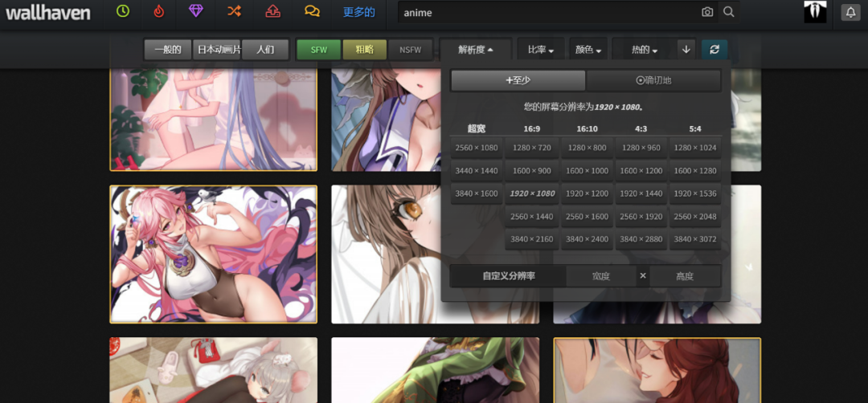Choose resolution 1280 × 960
Viewport: 868px width, 403px height.
click(641, 149)
